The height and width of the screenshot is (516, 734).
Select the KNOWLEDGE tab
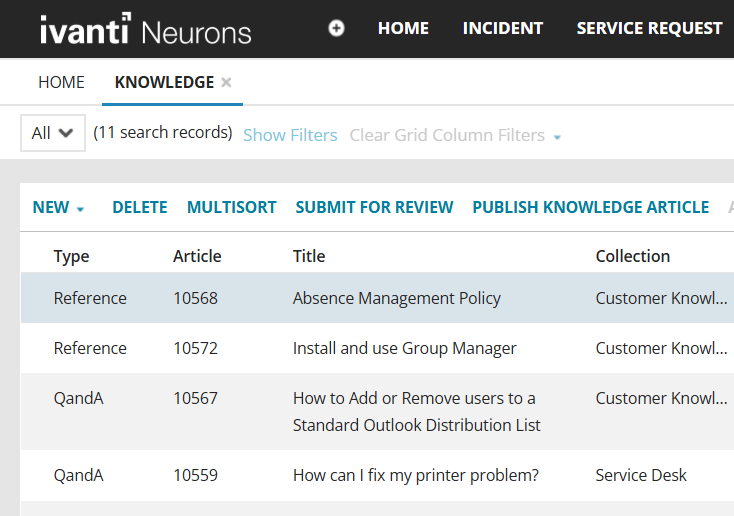click(164, 82)
